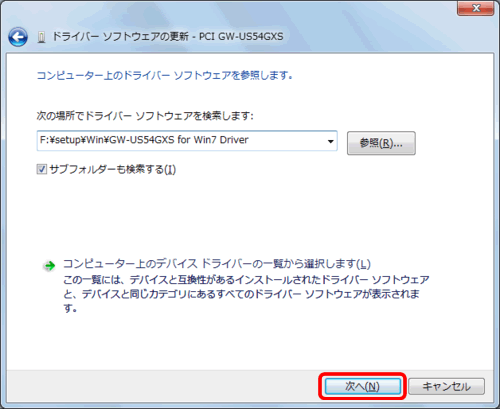Click the window title ドライバー ソフトウェアの更新
500x409 pixels.
pyautogui.click(x=121, y=36)
